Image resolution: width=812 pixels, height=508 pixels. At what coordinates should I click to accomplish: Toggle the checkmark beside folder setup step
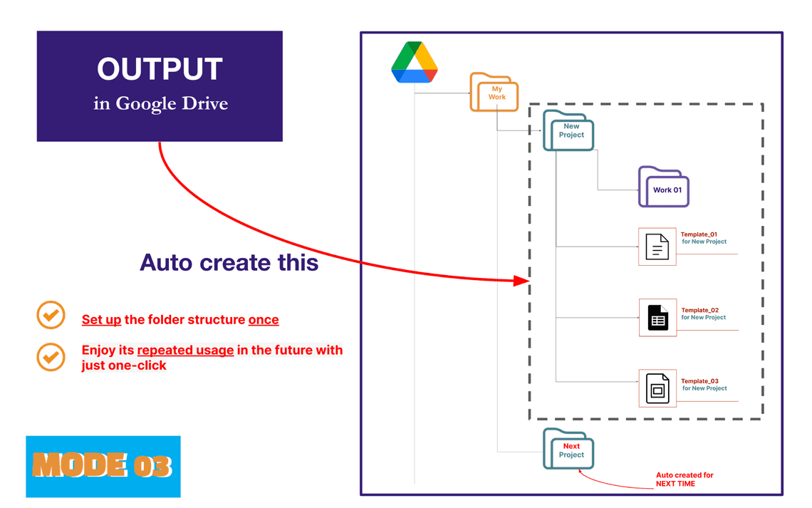tap(50, 315)
